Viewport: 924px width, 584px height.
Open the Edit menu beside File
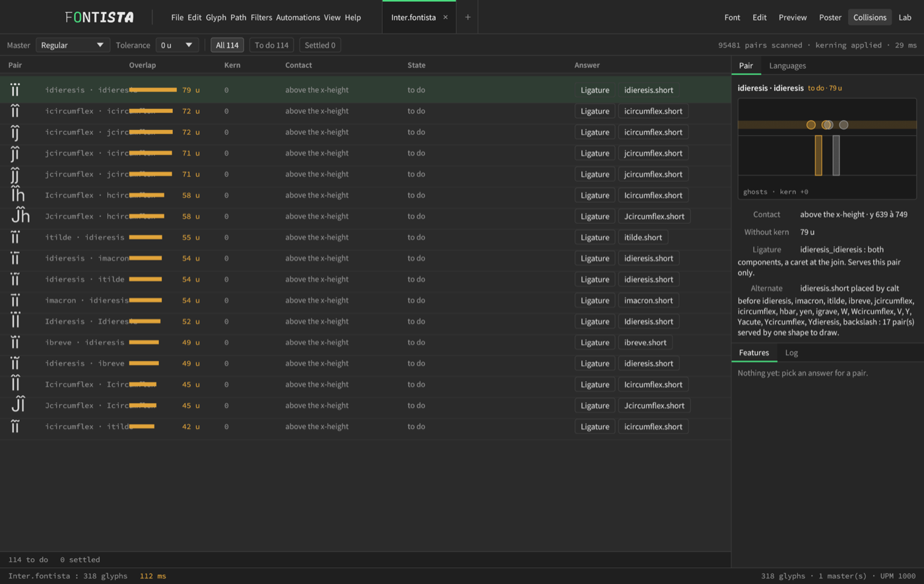point(195,17)
